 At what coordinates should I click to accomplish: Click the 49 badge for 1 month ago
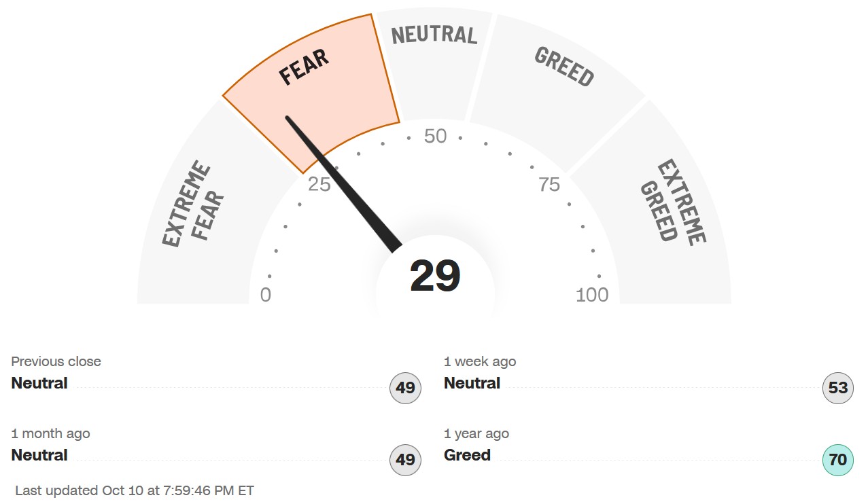click(x=406, y=460)
